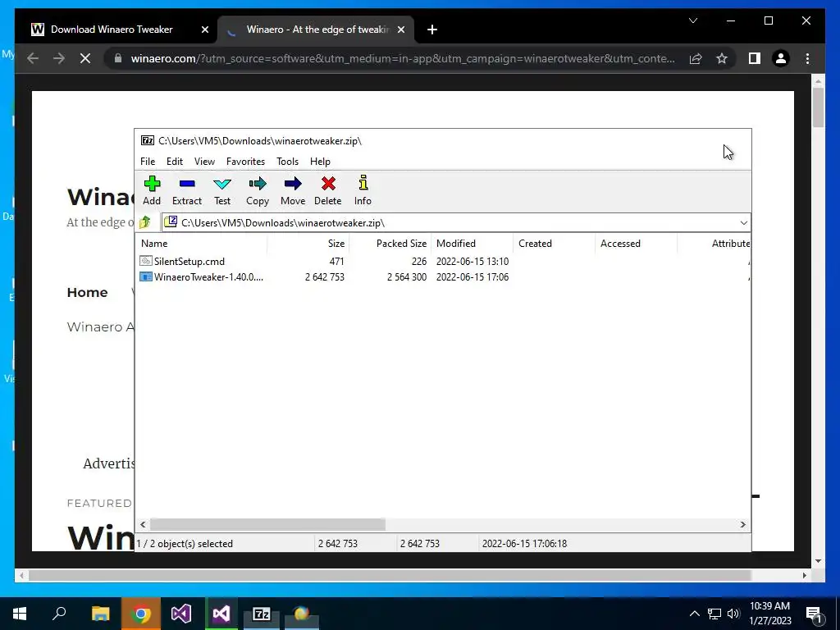
Task: Open the network icon in system tray
Action: tap(714, 614)
